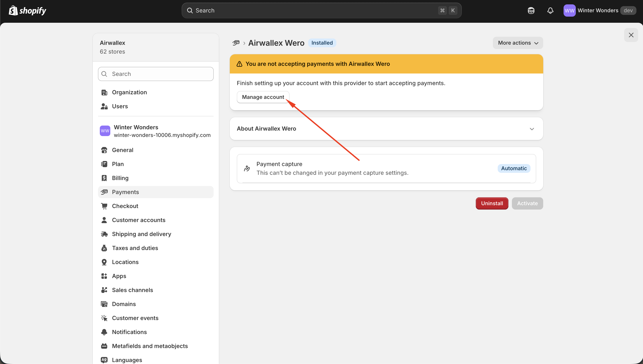Click the Installed status badge
The height and width of the screenshot is (364, 643).
322,43
